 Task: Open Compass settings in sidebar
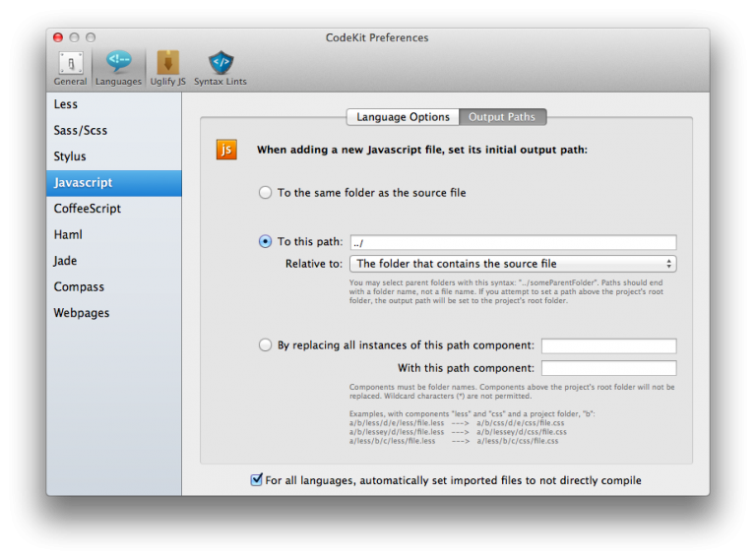pos(114,286)
